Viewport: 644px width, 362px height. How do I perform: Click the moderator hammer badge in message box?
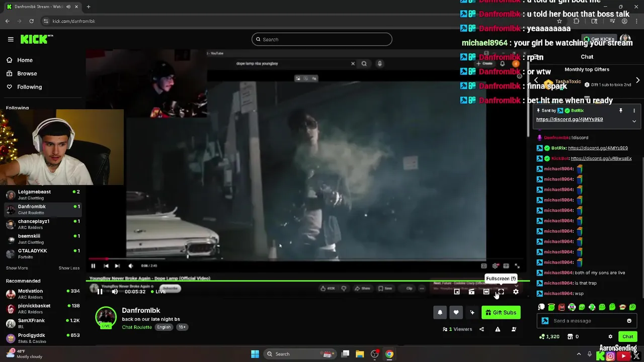(x=545, y=321)
